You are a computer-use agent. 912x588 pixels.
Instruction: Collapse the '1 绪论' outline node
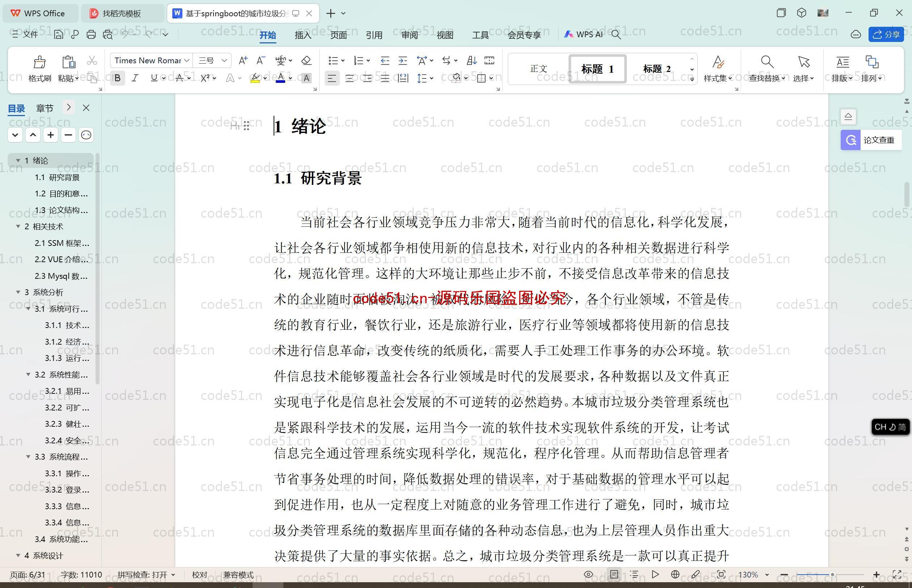pyautogui.click(x=18, y=160)
